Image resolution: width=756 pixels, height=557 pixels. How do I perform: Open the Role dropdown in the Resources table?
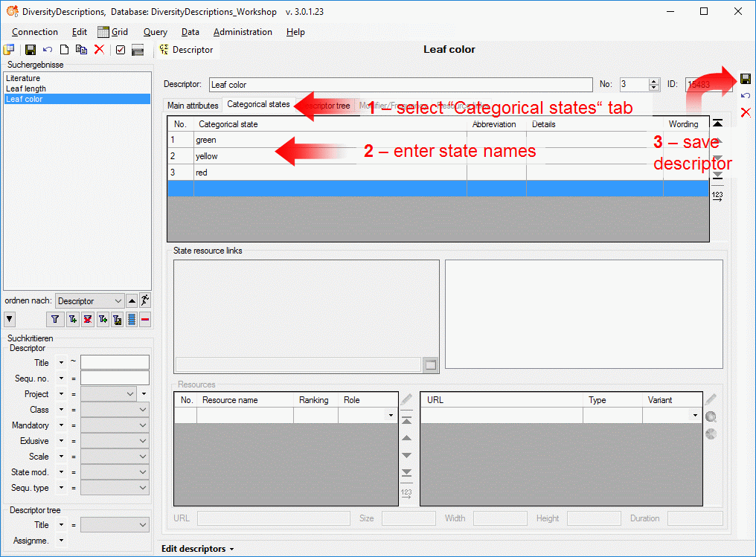(x=391, y=416)
